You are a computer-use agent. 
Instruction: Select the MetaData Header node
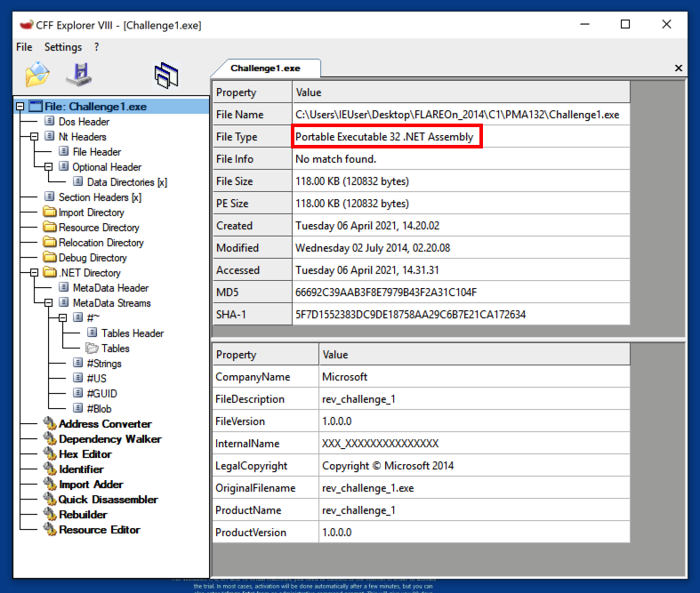point(110,288)
